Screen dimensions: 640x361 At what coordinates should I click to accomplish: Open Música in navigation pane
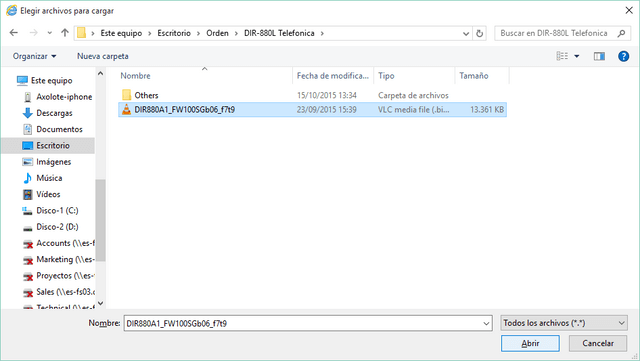click(x=49, y=178)
